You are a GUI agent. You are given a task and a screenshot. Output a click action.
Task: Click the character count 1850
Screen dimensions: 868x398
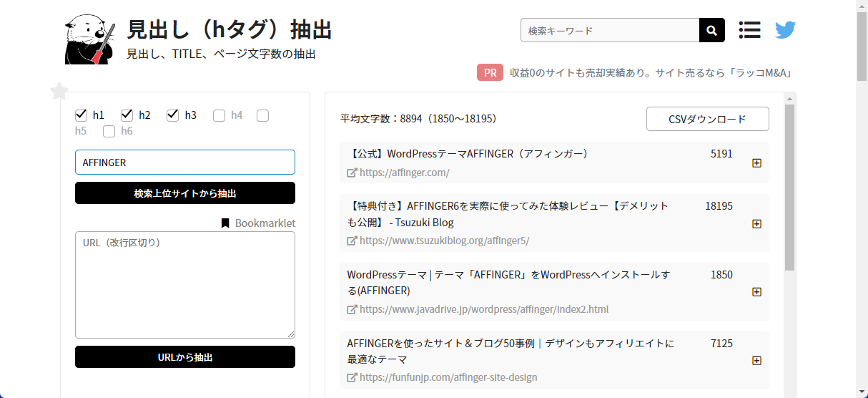pyautogui.click(x=721, y=274)
